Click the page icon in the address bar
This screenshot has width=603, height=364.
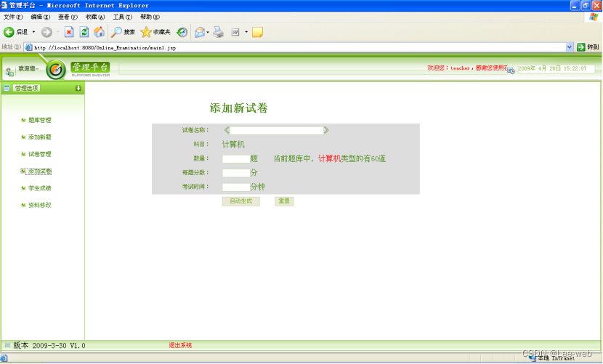(x=28, y=47)
